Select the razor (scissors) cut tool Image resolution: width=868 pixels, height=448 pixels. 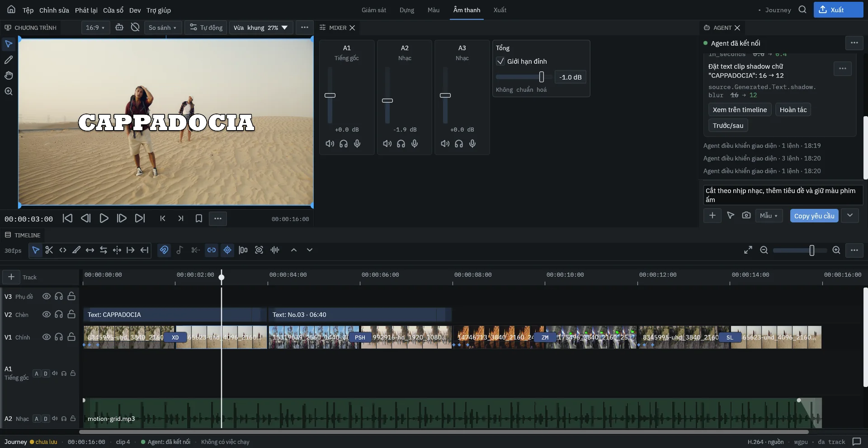[x=49, y=250]
